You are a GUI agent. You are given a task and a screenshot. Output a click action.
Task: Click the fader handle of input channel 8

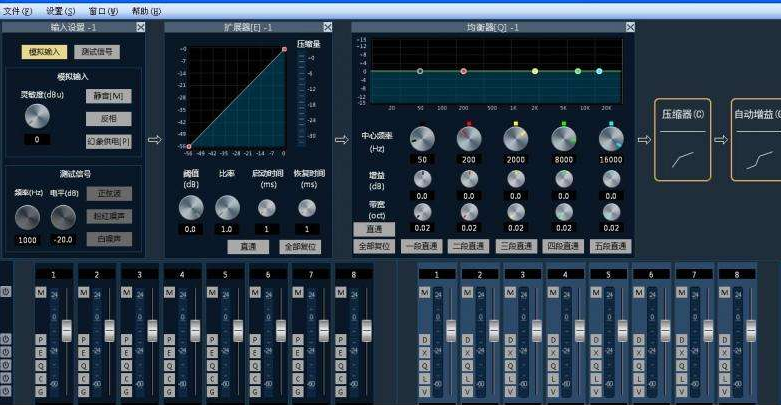[367, 330]
